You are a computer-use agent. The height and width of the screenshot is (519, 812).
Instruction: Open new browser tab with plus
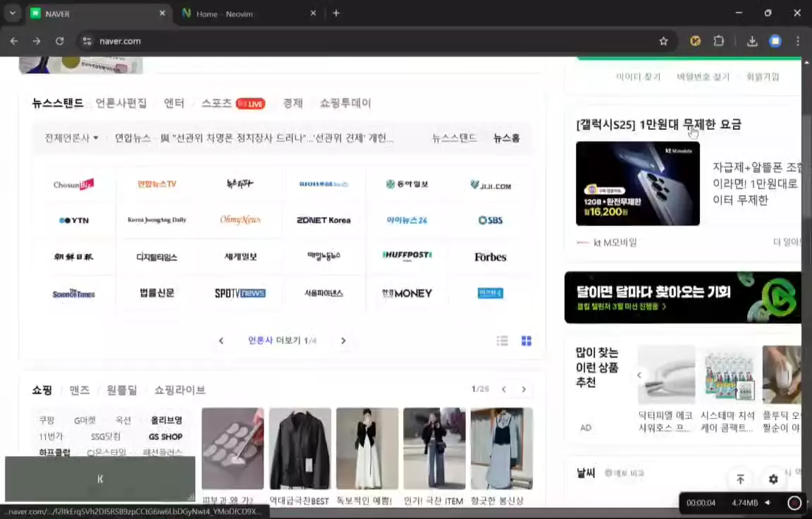coord(336,13)
